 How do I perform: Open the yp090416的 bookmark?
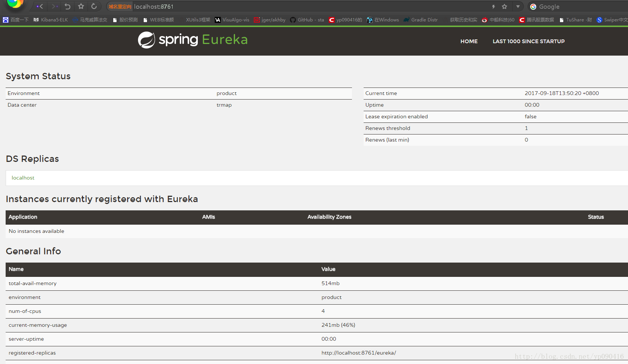tap(345, 20)
